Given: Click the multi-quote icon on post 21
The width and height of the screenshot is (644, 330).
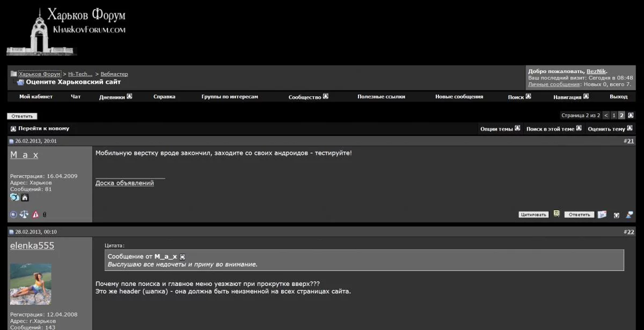Looking at the screenshot, I should pyautogui.click(x=557, y=214).
